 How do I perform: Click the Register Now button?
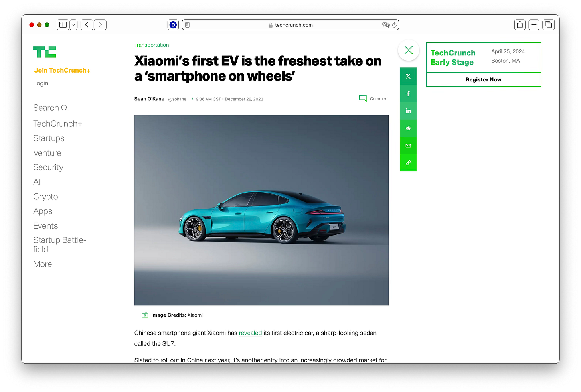pyautogui.click(x=484, y=79)
